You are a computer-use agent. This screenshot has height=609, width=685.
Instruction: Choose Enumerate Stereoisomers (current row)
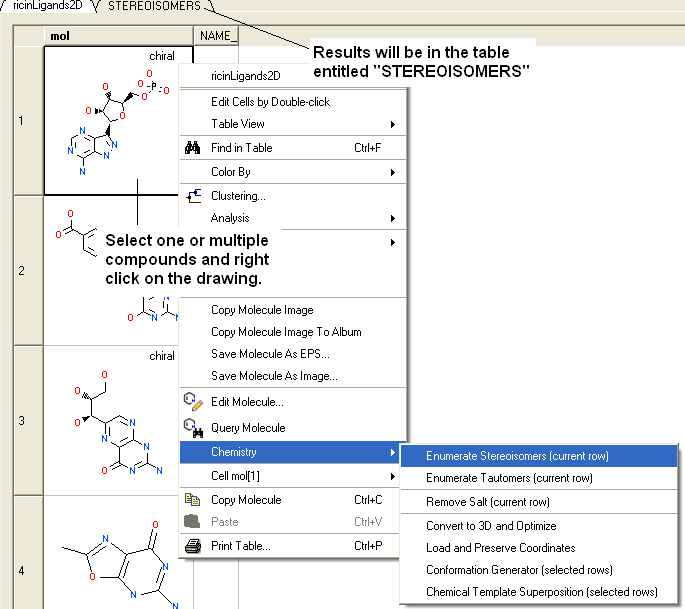[517, 456]
